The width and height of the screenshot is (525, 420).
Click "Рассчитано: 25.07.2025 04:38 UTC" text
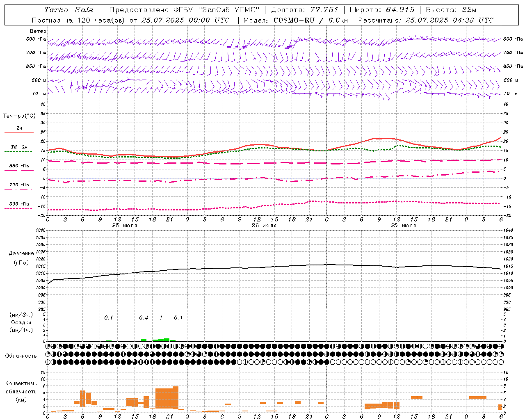(426, 20)
